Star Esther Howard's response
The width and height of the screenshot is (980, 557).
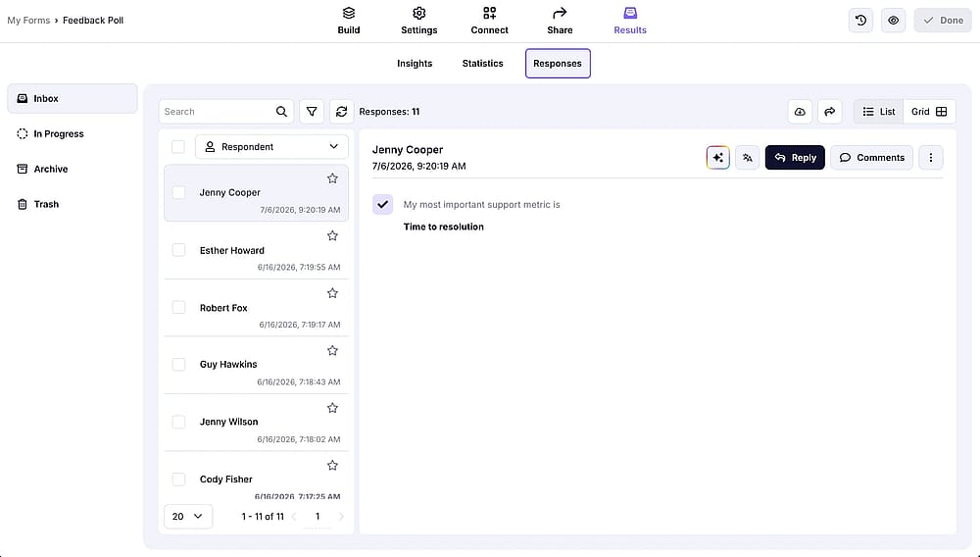tap(332, 235)
